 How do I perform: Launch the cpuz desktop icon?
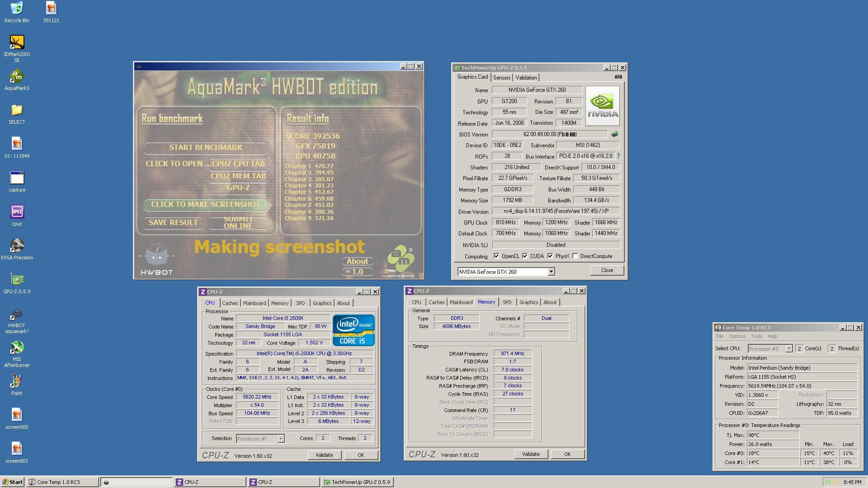coord(17,216)
